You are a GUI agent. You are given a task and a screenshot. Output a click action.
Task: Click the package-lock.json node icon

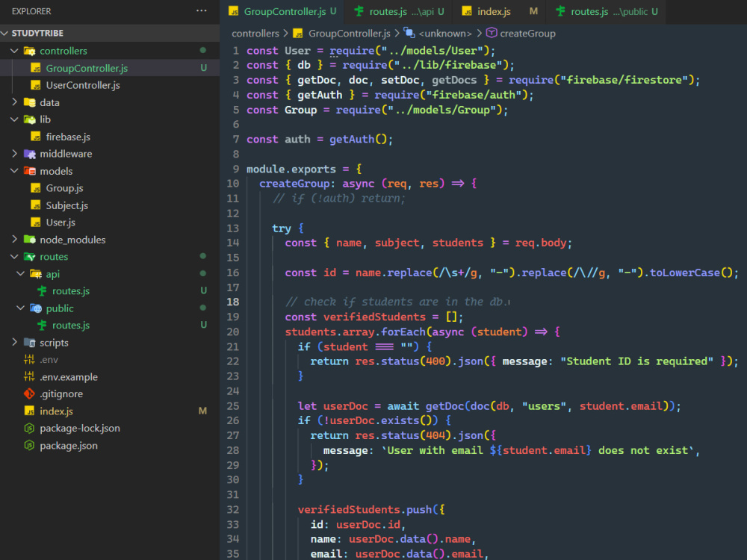[x=30, y=428]
